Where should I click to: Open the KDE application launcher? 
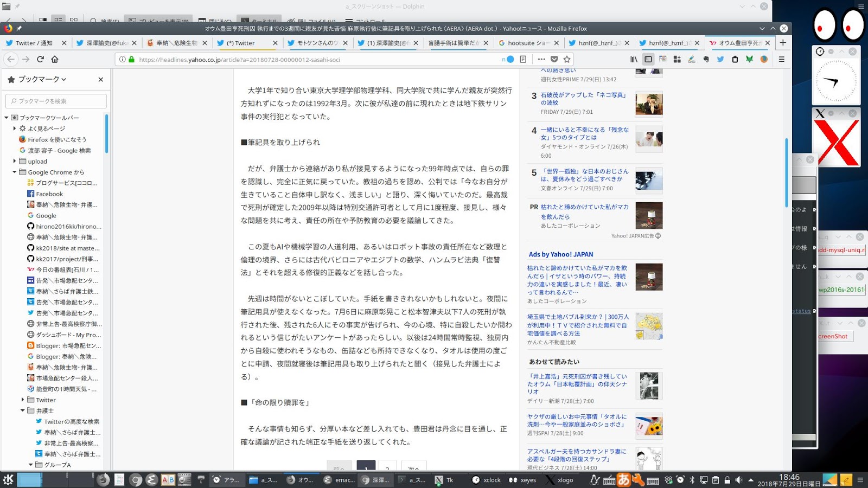coord(8,479)
